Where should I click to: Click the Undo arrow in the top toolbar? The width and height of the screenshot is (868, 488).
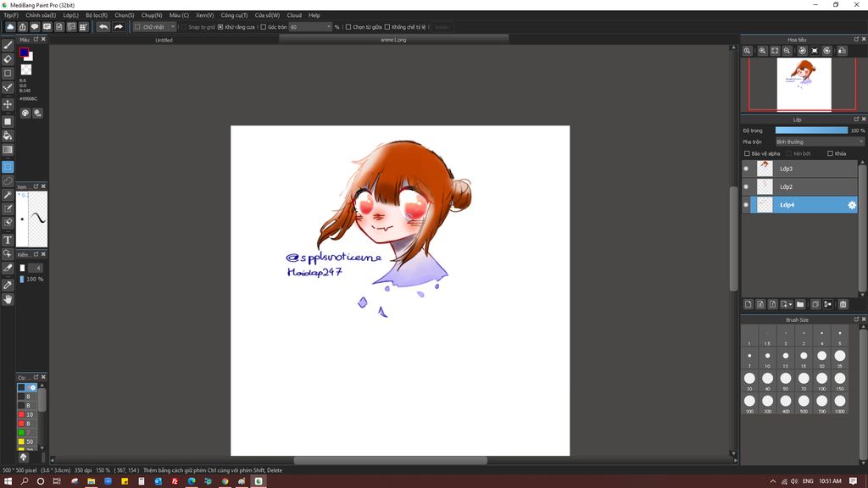[x=103, y=26]
